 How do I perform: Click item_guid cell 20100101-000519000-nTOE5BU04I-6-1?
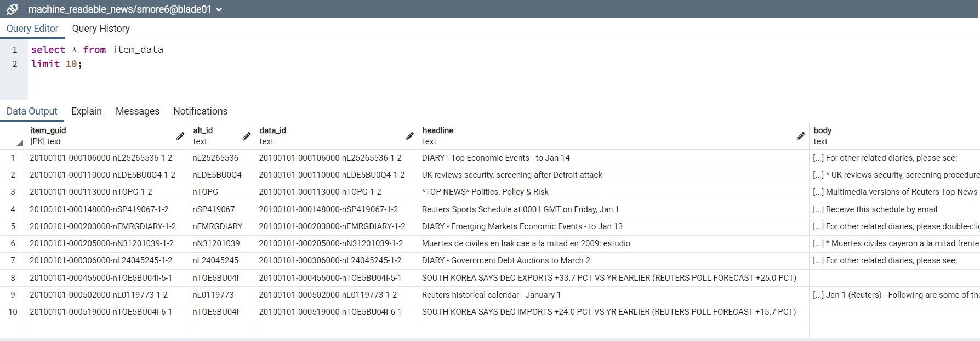(x=107, y=312)
